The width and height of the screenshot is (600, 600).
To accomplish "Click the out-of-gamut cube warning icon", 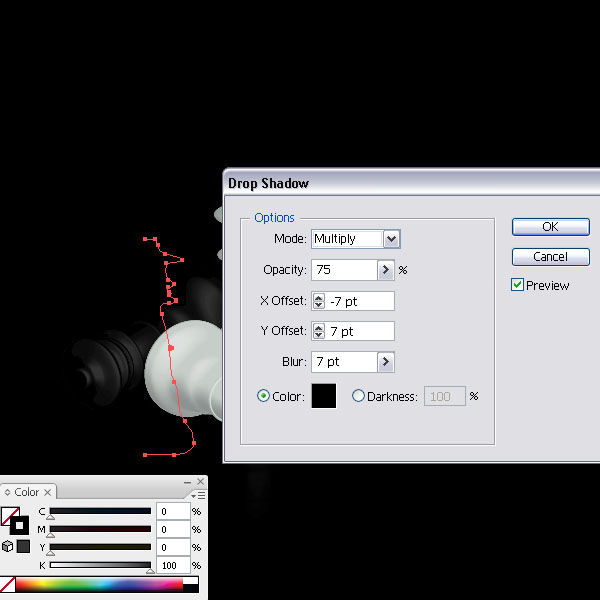I will point(7,546).
